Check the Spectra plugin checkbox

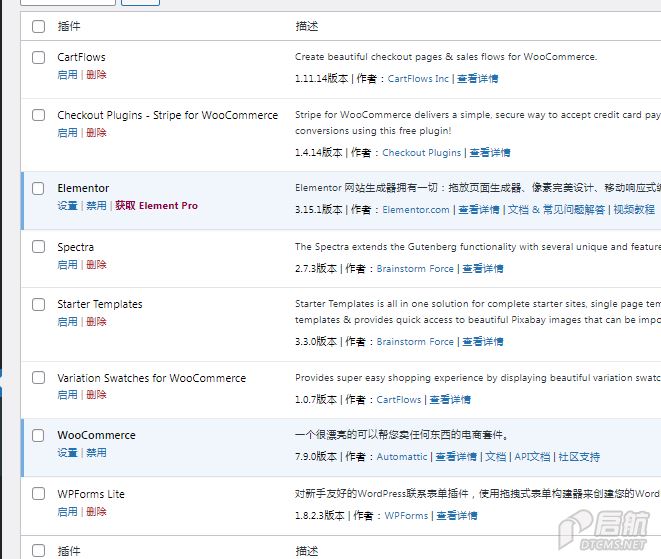pos(38,247)
